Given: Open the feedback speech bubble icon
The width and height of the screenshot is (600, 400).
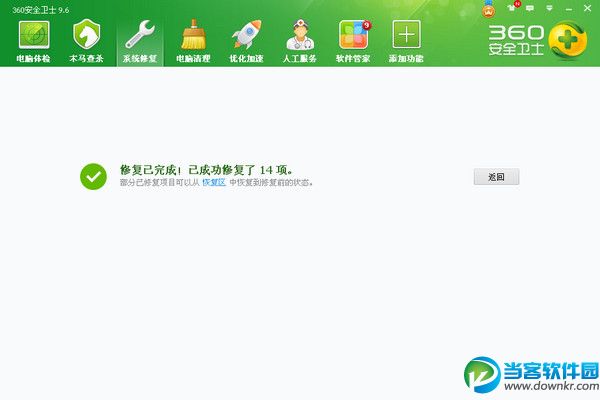Looking at the screenshot, I should pos(530,8).
